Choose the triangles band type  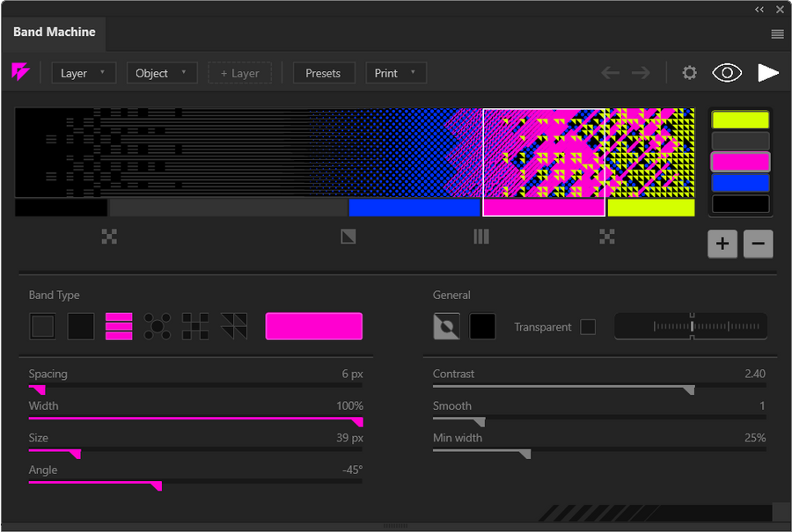(234, 326)
